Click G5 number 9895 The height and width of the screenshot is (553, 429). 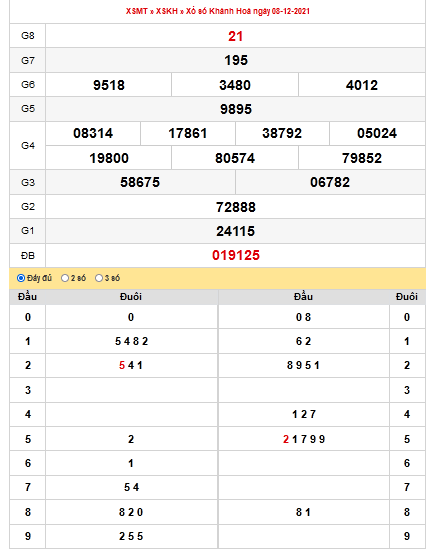pyautogui.click(x=236, y=109)
